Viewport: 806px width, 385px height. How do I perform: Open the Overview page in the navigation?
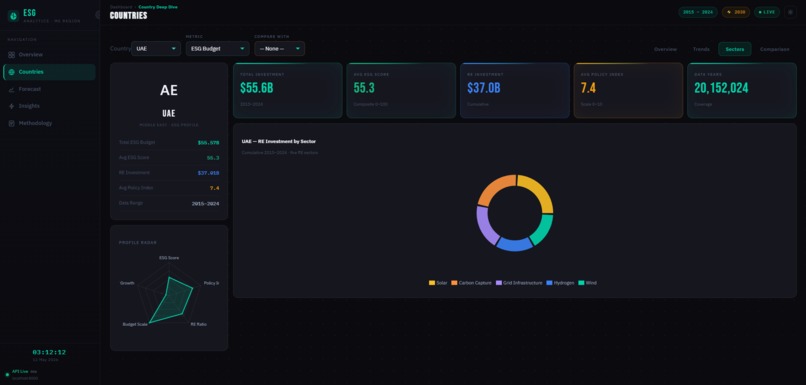coord(49,54)
